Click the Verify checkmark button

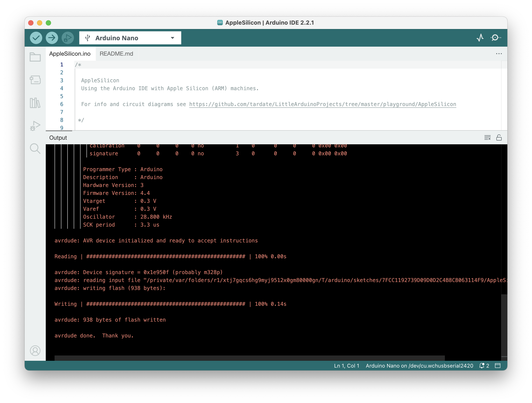36,38
